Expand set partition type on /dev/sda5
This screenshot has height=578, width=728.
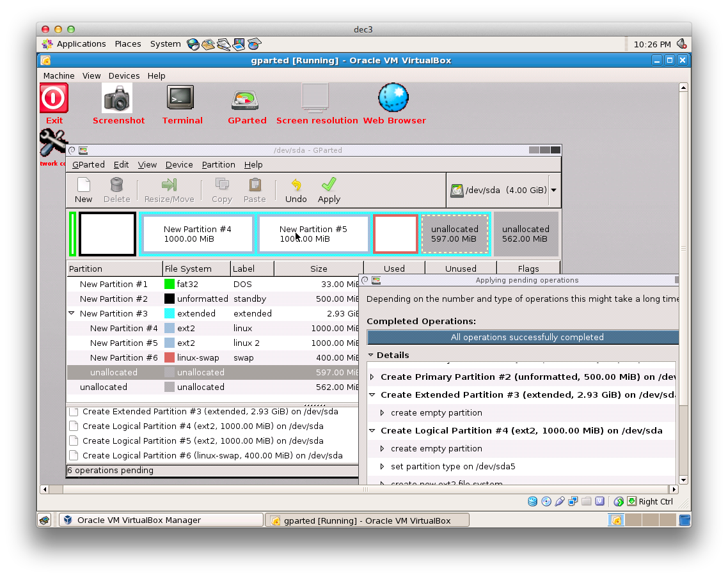click(x=382, y=467)
